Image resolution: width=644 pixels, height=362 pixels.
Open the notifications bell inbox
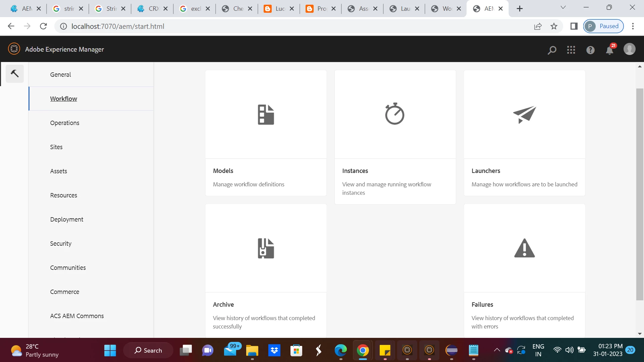point(609,50)
